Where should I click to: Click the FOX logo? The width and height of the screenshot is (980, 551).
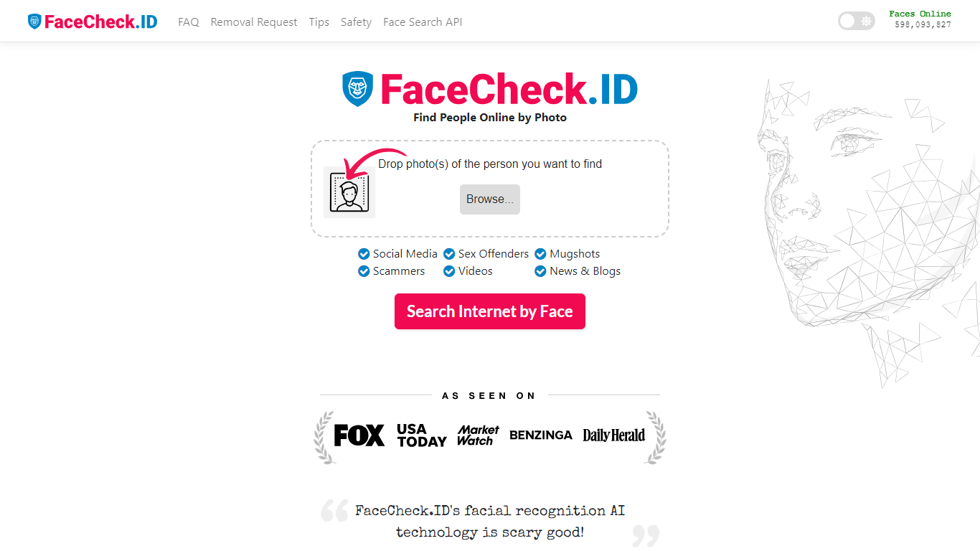(x=359, y=435)
